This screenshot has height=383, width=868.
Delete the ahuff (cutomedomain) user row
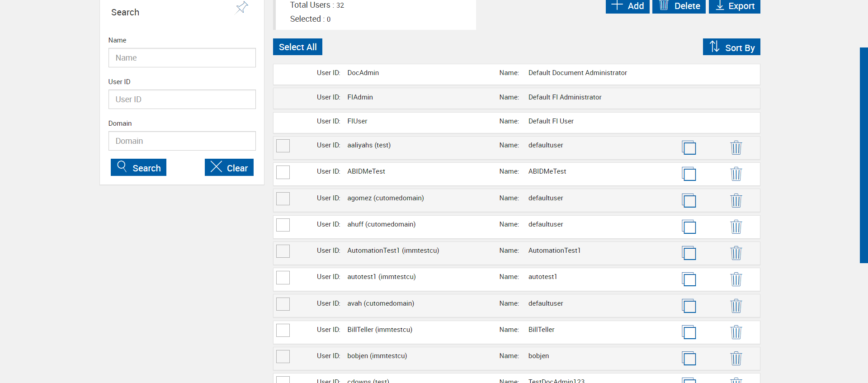(x=736, y=227)
